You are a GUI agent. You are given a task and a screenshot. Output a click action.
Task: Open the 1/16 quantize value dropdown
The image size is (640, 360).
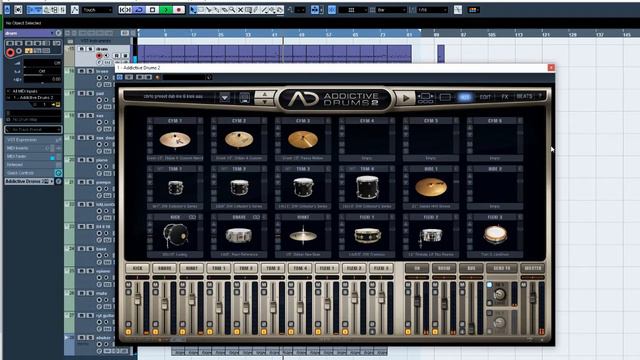[x=432, y=9]
